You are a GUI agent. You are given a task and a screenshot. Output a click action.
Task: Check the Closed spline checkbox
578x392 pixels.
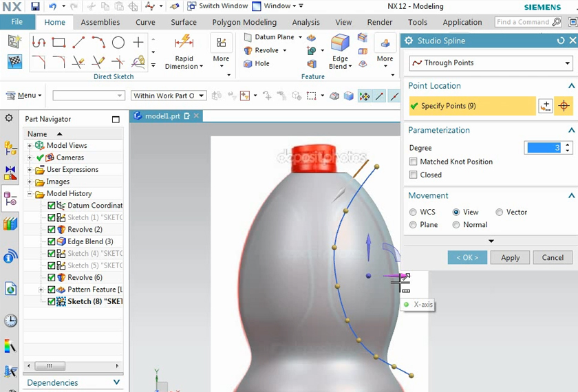tap(414, 175)
